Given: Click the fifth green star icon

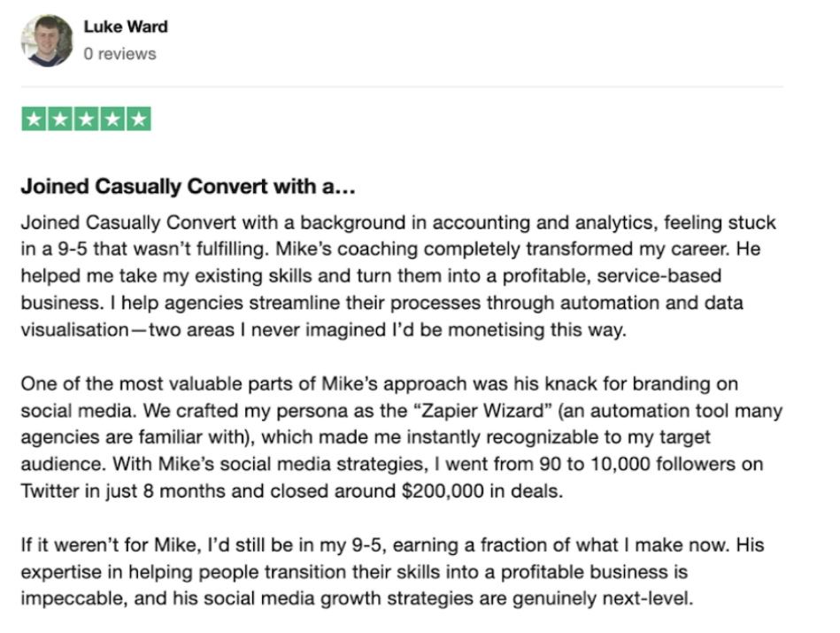Looking at the screenshot, I should 138,119.
